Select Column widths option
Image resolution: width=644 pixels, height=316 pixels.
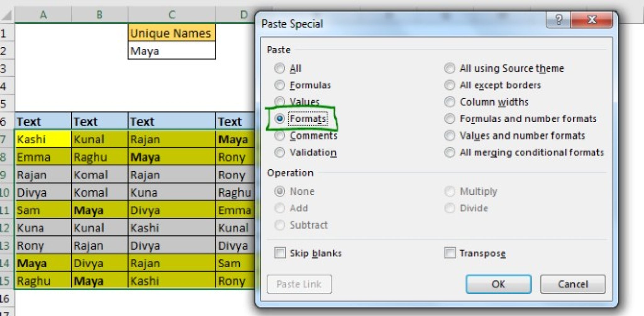click(x=450, y=102)
